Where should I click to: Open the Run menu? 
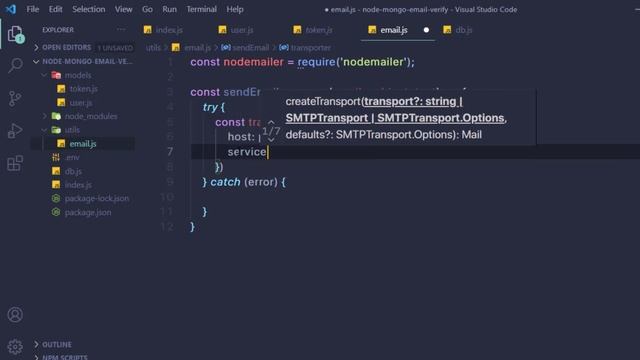(x=169, y=9)
